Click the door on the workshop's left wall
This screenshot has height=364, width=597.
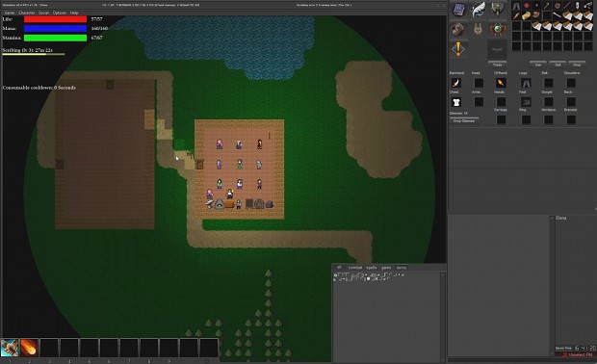tap(199, 164)
